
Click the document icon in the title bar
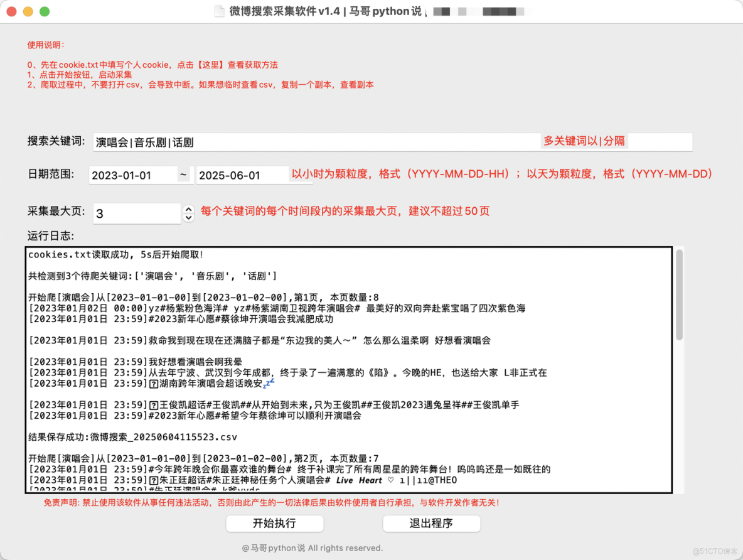pyautogui.click(x=220, y=11)
